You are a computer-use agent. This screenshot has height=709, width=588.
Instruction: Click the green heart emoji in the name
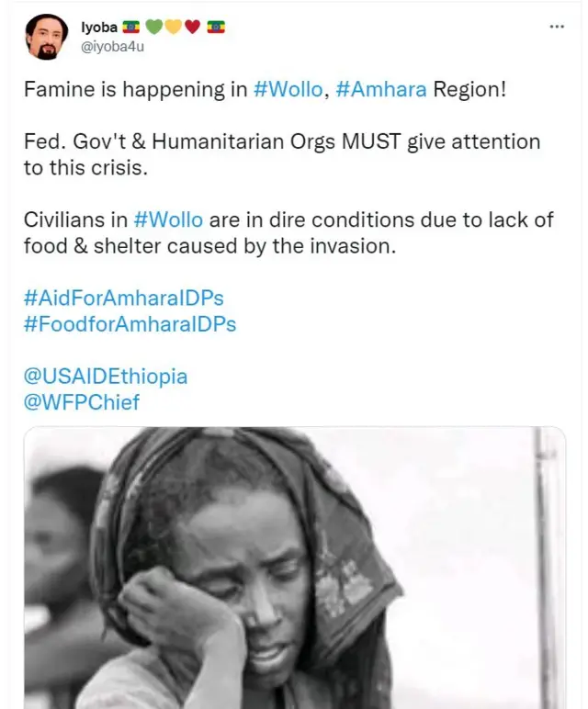154,28
